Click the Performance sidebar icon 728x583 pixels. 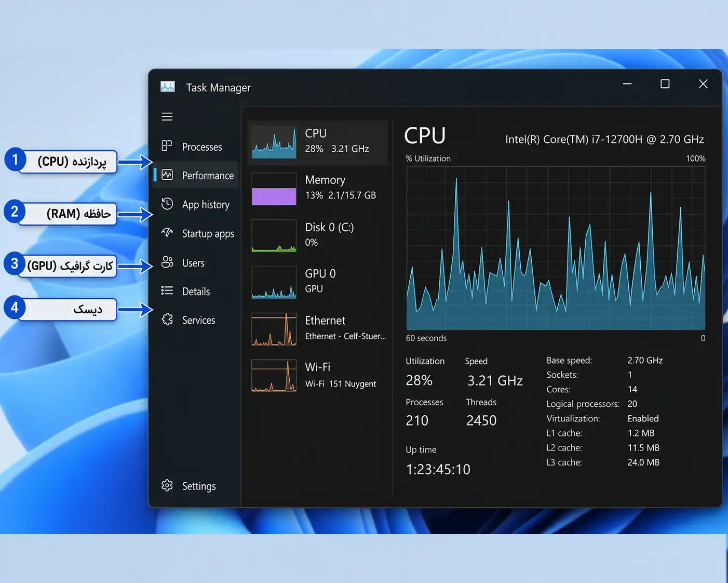[x=167, y=175]
